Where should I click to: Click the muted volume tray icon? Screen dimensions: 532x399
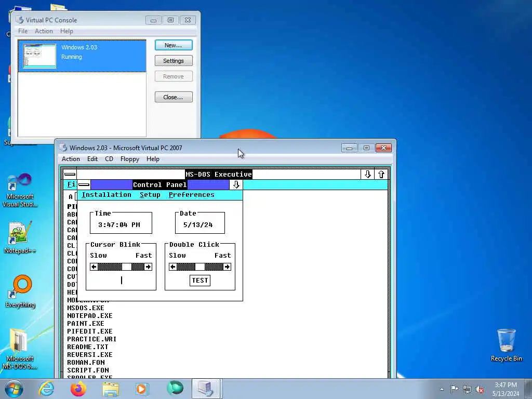tap(480, 390)
